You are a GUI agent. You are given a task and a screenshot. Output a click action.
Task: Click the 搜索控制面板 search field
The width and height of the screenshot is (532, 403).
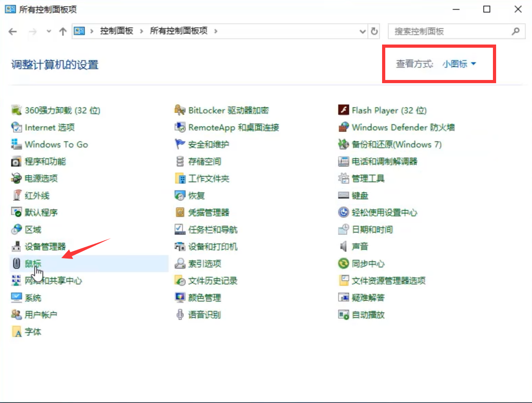click(x=450, y=31)
